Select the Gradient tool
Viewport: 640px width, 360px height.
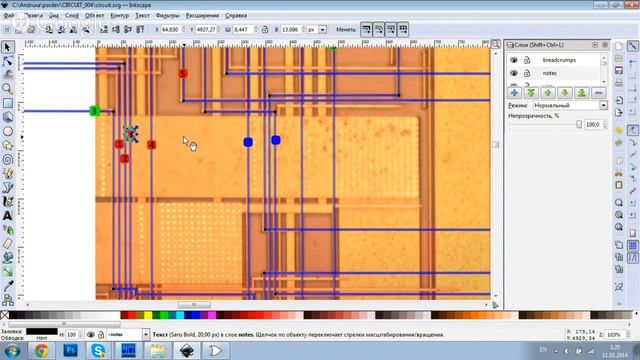[x=7, y=272]
